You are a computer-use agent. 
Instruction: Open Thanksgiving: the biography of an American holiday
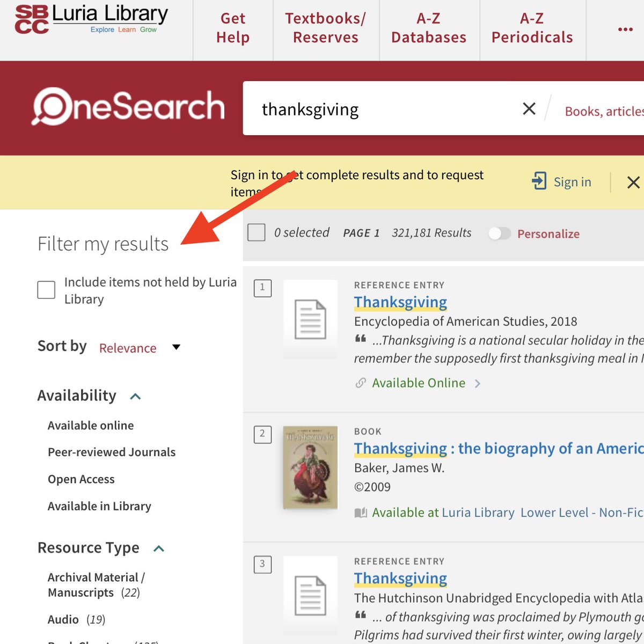tap(472, 448)
